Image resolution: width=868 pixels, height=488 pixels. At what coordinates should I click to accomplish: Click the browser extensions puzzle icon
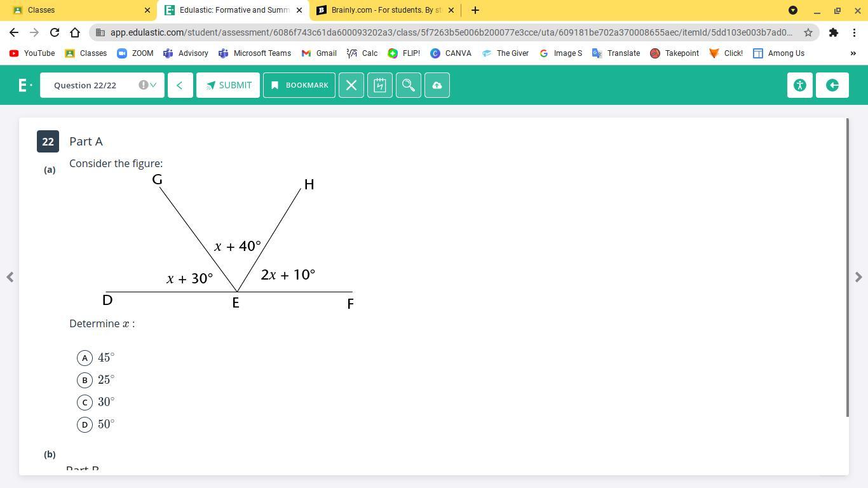[x=833, y=32]
